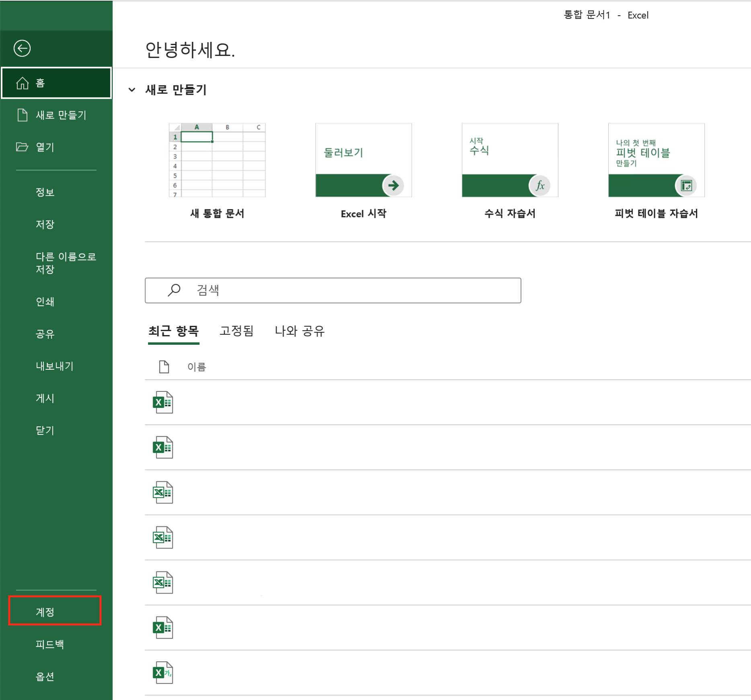This screenshot has height=700, width=751.
Task: Click the fx icon on 수식 card
Action: (540, 185)
